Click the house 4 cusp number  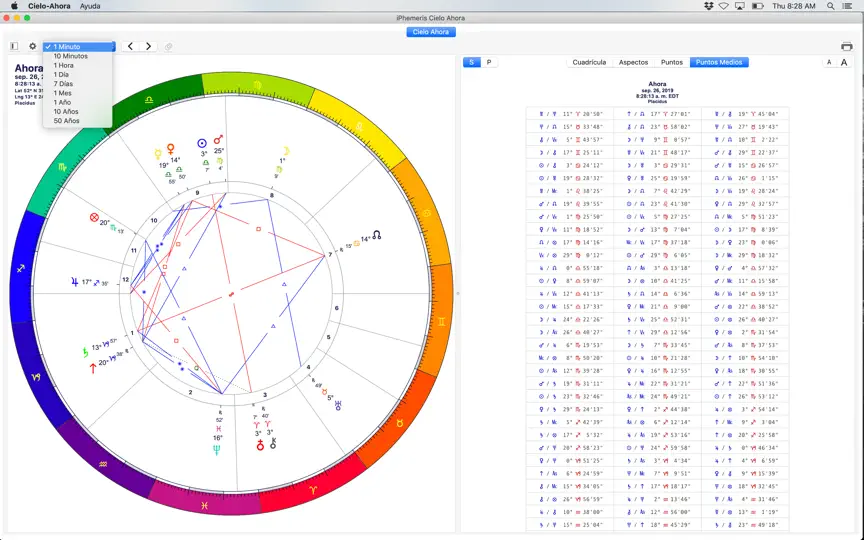coord(309,367)
